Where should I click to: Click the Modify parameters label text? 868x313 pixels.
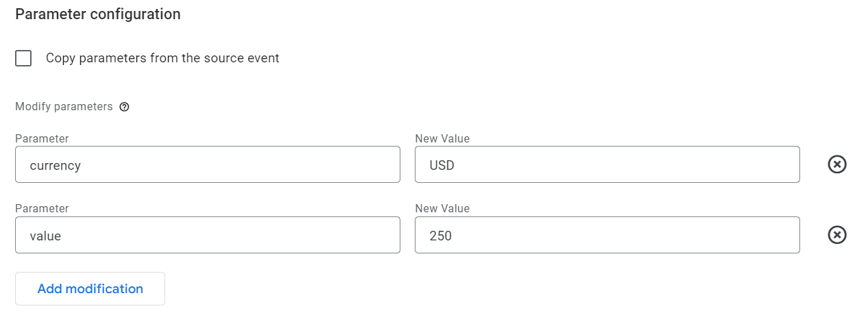click(64, 107)
